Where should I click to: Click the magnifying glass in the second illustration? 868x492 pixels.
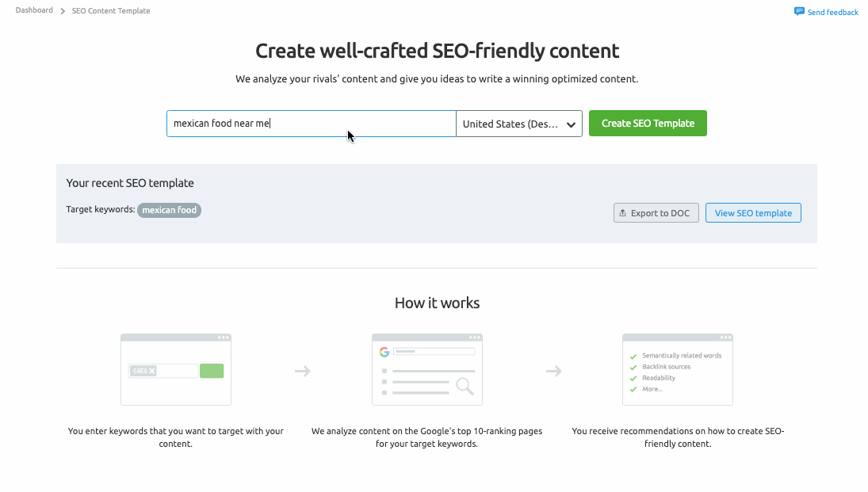tap(465, 386)
